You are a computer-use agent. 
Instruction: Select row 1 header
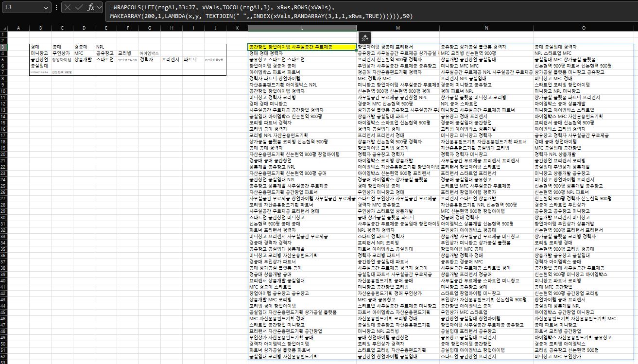click(3, 35)
